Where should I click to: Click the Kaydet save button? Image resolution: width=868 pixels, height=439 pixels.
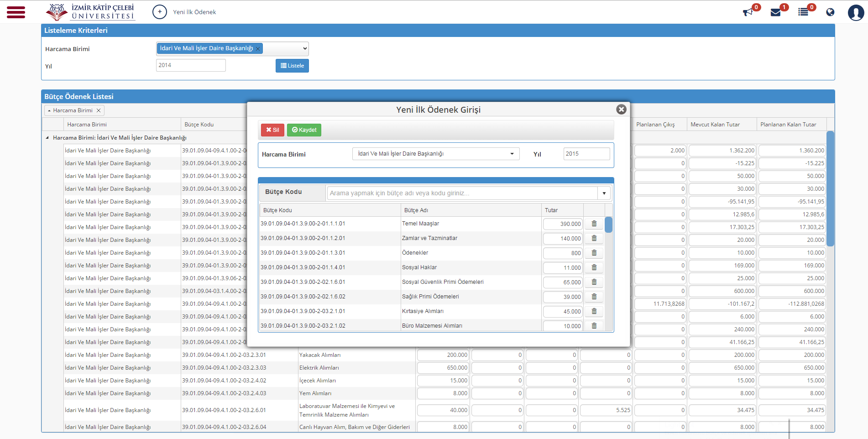coord(304,130)
